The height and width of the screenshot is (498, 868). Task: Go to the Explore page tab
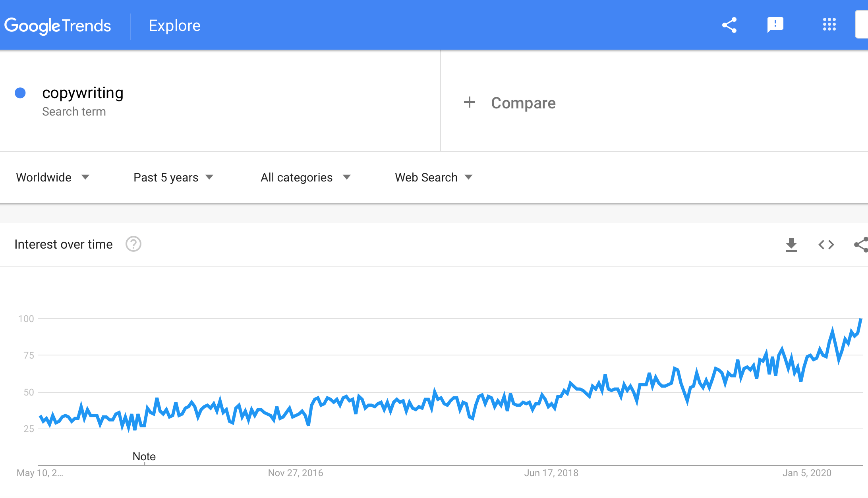(174, 25)
